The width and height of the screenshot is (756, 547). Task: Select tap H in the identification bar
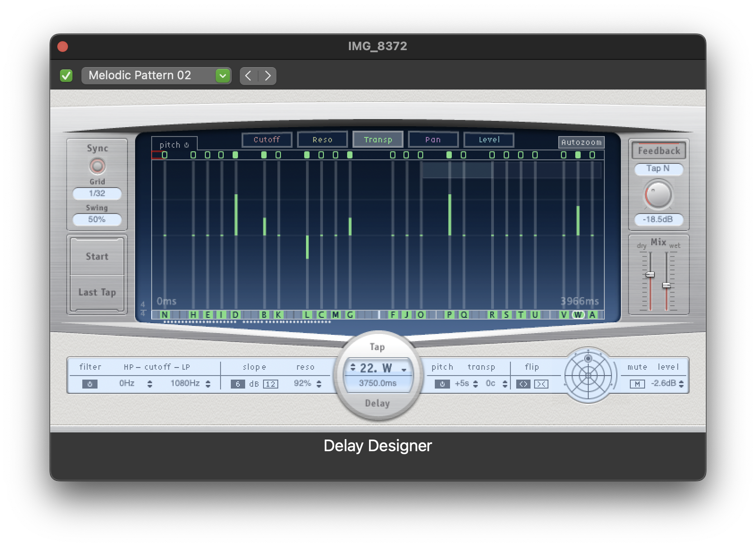[193, 315]
